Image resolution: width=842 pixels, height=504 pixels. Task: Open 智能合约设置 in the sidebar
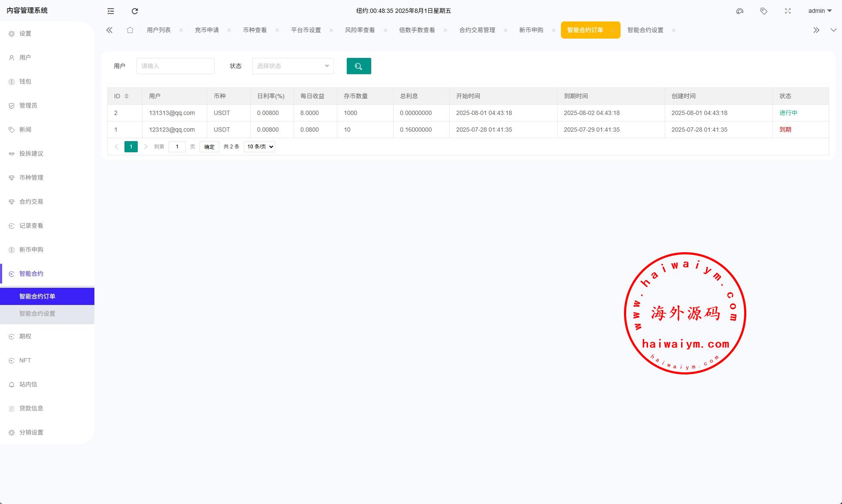pyautogui.click(x=37, y=314)
